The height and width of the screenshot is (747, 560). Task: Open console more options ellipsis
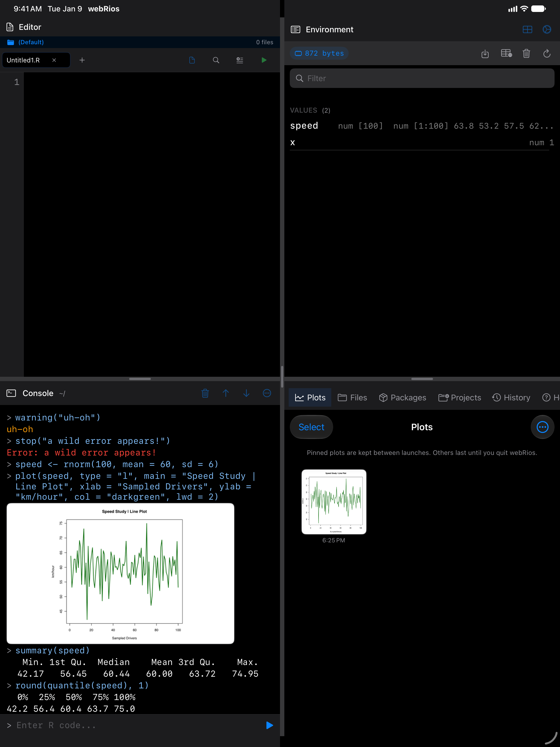(x=267, y=393)
